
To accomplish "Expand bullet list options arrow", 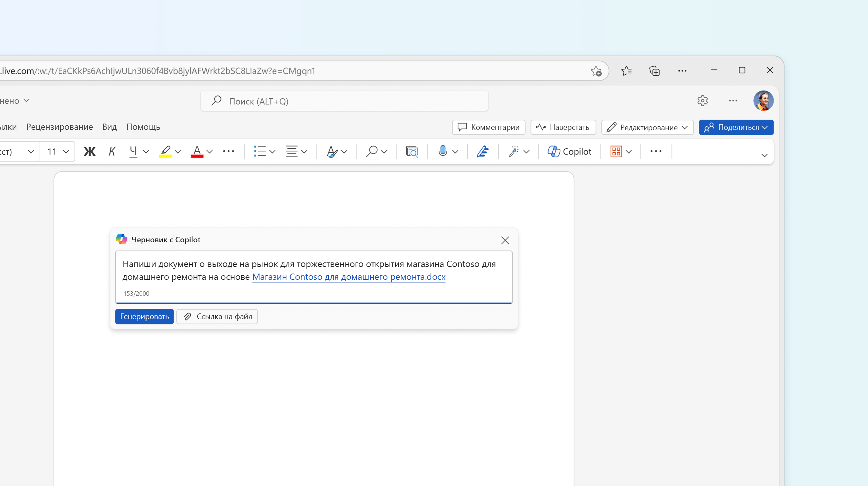I will [x=273, y=152].
